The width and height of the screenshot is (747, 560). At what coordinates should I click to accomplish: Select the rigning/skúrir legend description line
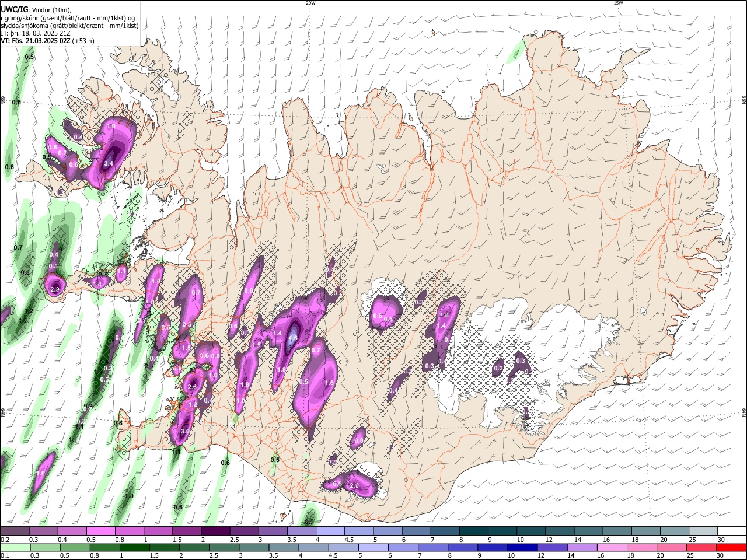[x=67, y=18]
